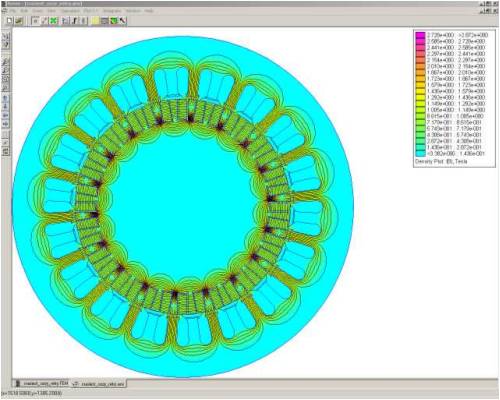Click the pan down arrow in left toolbar
The image size is (500, 400).
(6, 107)
